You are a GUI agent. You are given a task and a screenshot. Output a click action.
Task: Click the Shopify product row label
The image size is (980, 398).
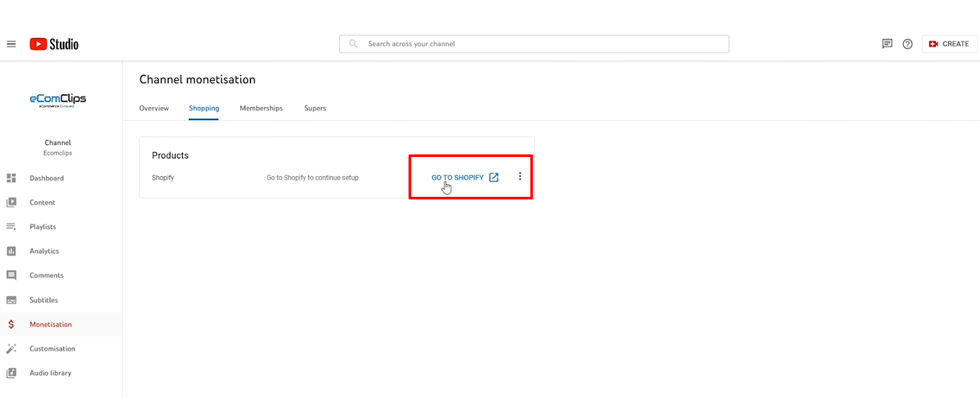click(163, 177)
